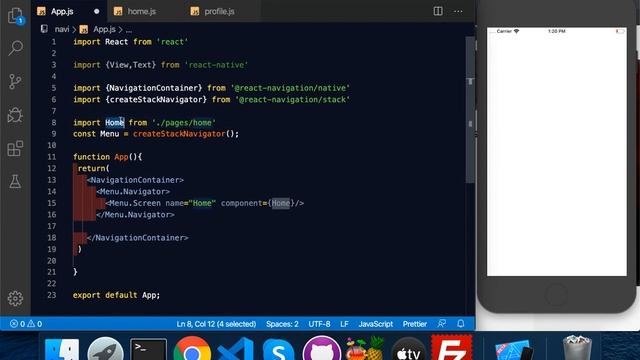Viewport: 640px width, 360px height.
Task: Open the Search view in activity bar
Action: pyautogui.click(x=16, y=48)
